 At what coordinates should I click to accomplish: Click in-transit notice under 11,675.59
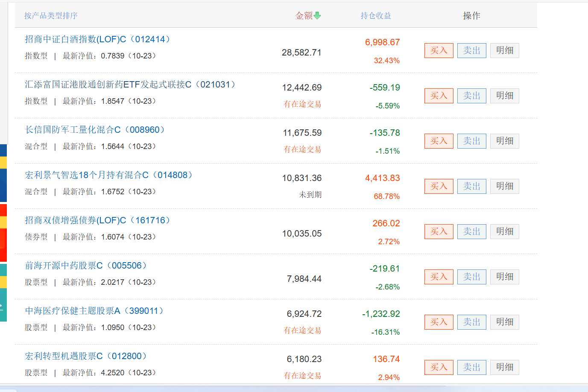(x=303, y=149)
